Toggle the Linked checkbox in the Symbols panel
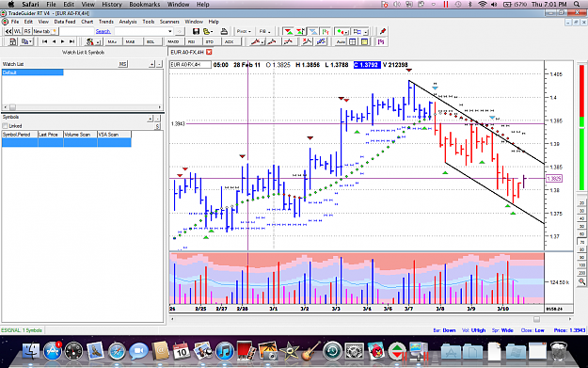Screen dimensions: 588x368 click(5, 126)
